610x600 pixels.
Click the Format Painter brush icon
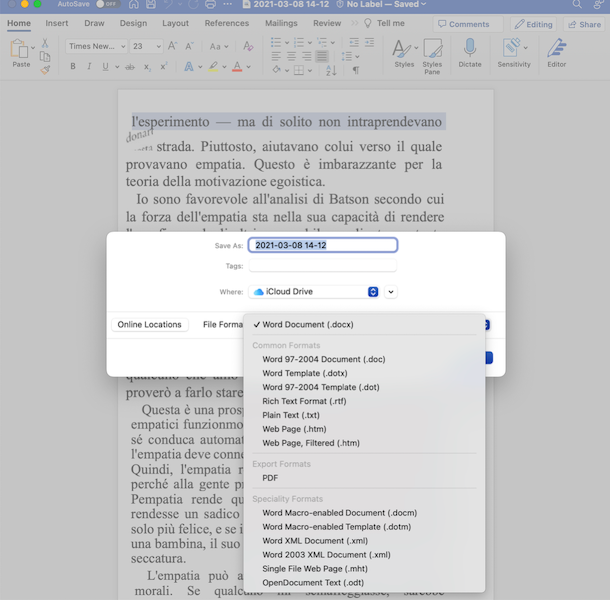pos(46,70)
